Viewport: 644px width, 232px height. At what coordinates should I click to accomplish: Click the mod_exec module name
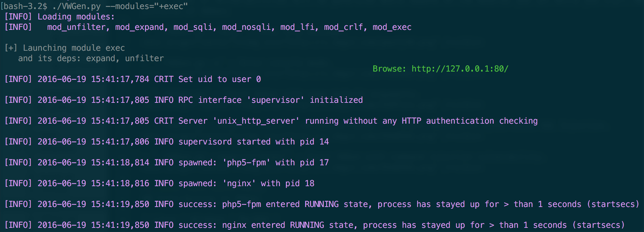click(392, 27)
